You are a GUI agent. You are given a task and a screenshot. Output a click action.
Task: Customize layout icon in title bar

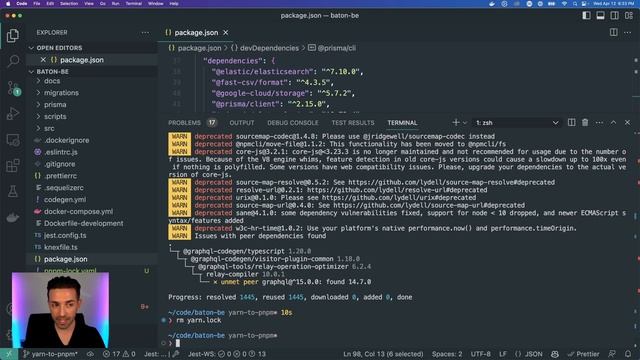[629, 16]
